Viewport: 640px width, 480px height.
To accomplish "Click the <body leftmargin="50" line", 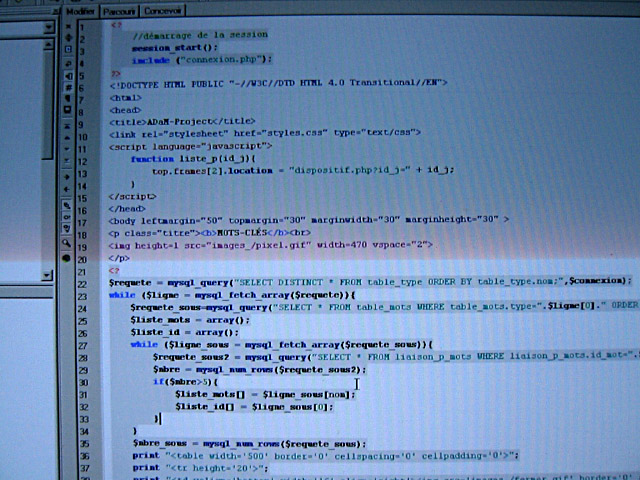I will [309, 220].
